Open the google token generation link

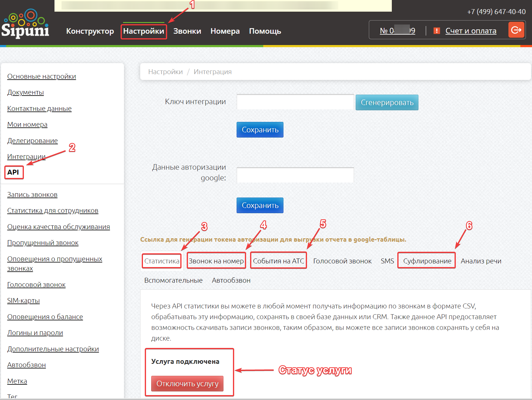(x=273, y=240)
